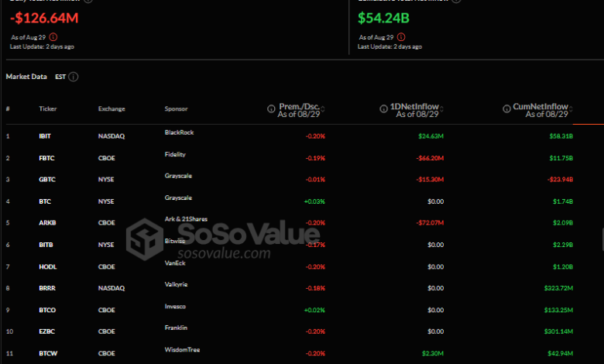Click BRRR's $323.72M cumulative inflow
604x364 pixels.
point(558,288)
